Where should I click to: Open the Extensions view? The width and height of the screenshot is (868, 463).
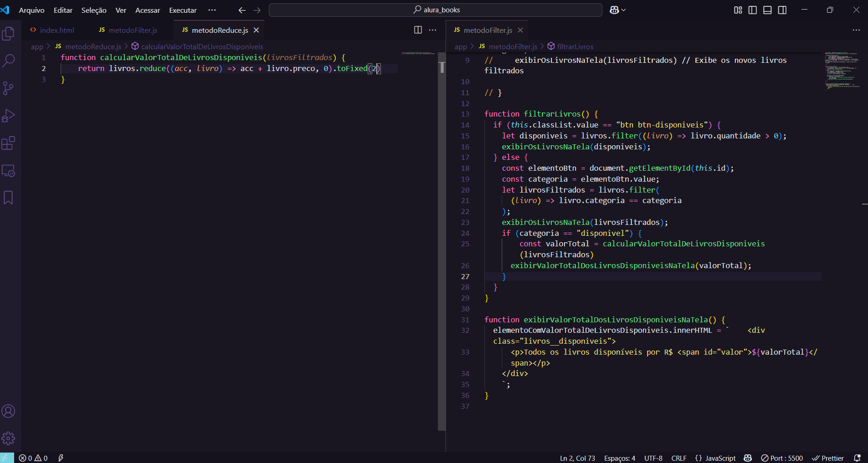[x=9, y=143]
